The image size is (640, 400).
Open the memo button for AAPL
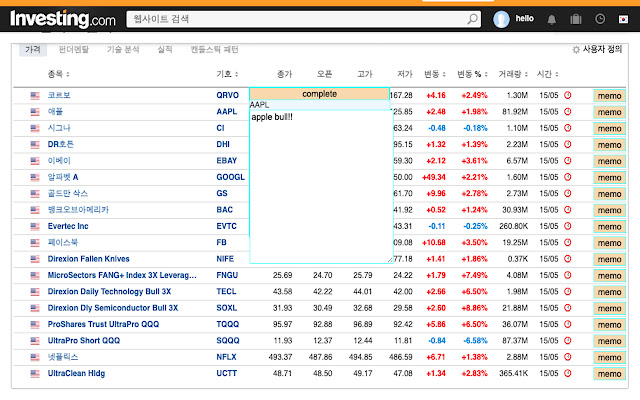(609, 112)
